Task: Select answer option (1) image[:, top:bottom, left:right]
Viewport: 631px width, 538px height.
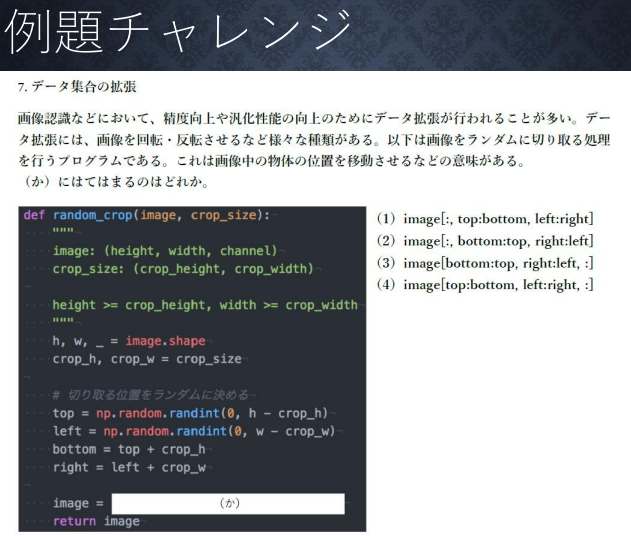Action: click(485, 218)
